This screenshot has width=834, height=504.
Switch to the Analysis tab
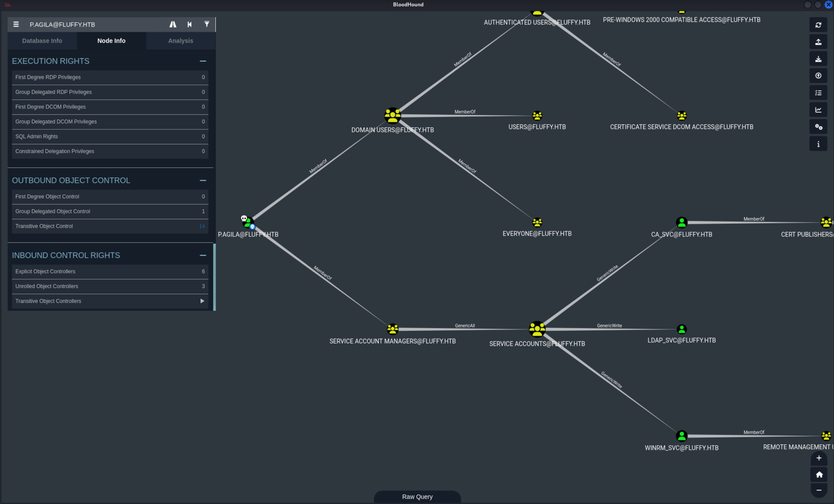pos(180,41)
